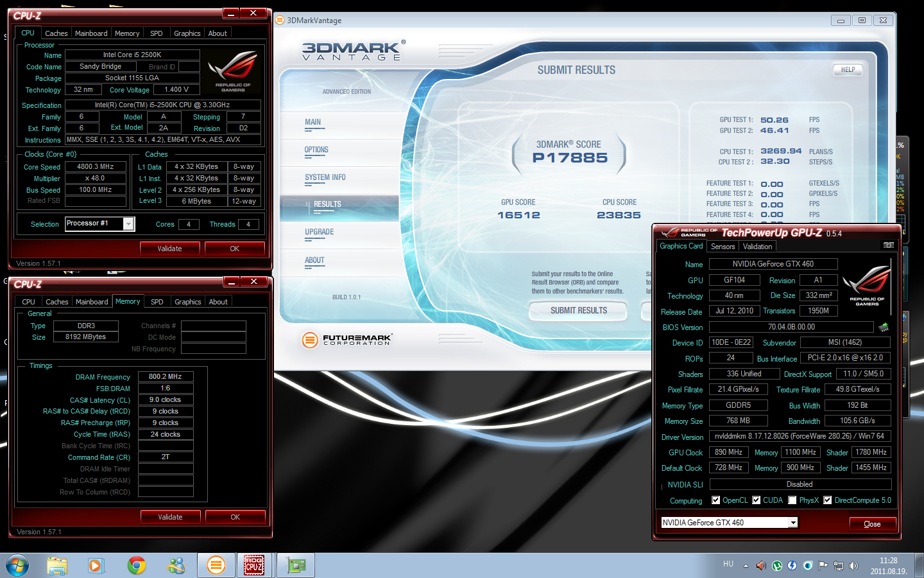Launch Windows Media Player from the taskbar
Screen dimensions: 924x578
96,566
